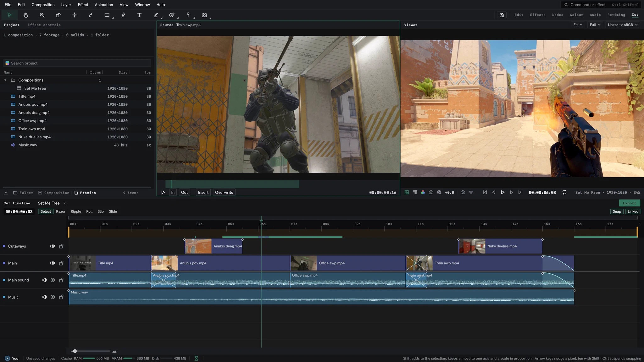
Task: Click the home workspace icon
Action: pos(502,15)
